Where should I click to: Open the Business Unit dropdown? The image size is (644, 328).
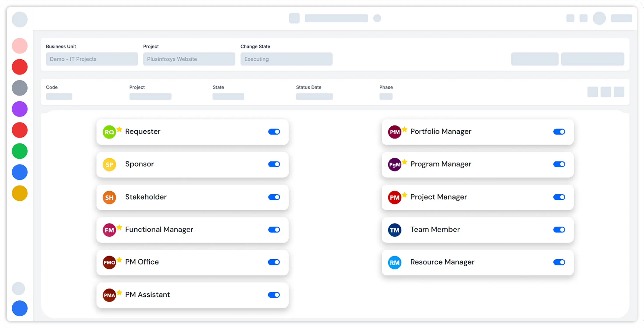[92, 59]
